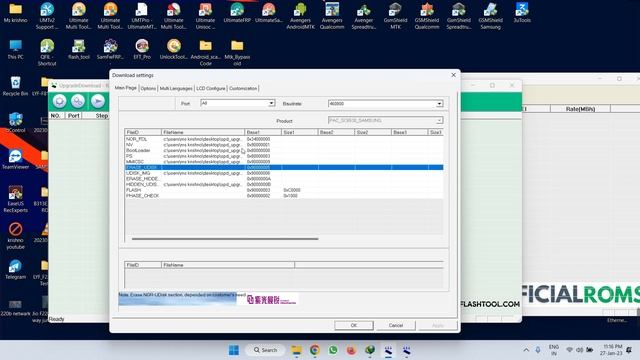Click the Rate(MB/s) column header in background window
The image size is (640, 360).
click(580, 109)
